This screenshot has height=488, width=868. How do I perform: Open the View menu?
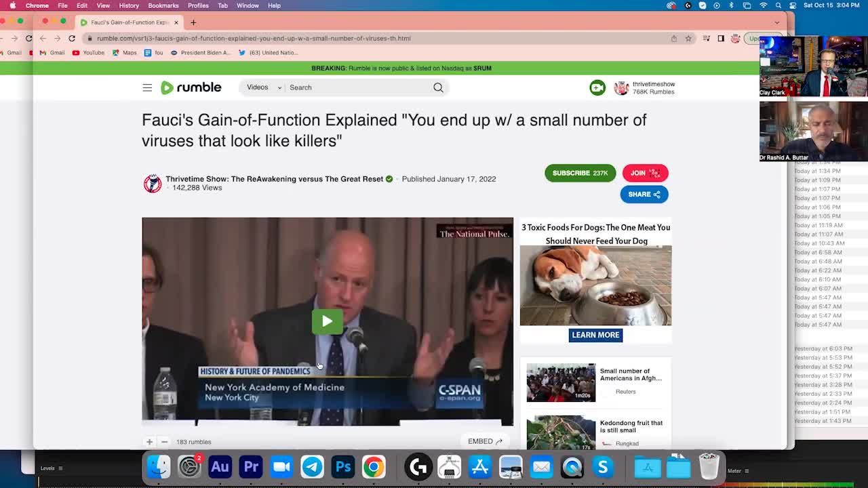[103, 5]
